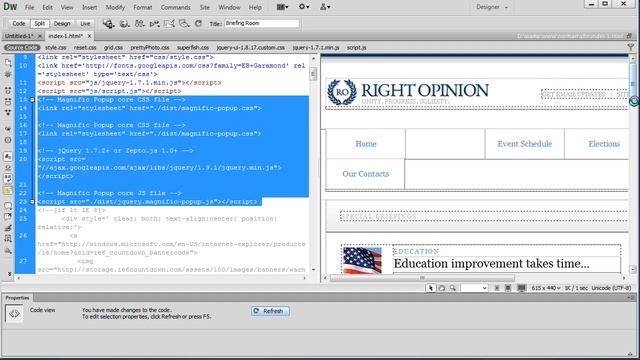Click the horizontal scrollbar thumb of design view
The width and height of the screenshot is (640, 360).
pyautogui.click(x=422, y=278)
